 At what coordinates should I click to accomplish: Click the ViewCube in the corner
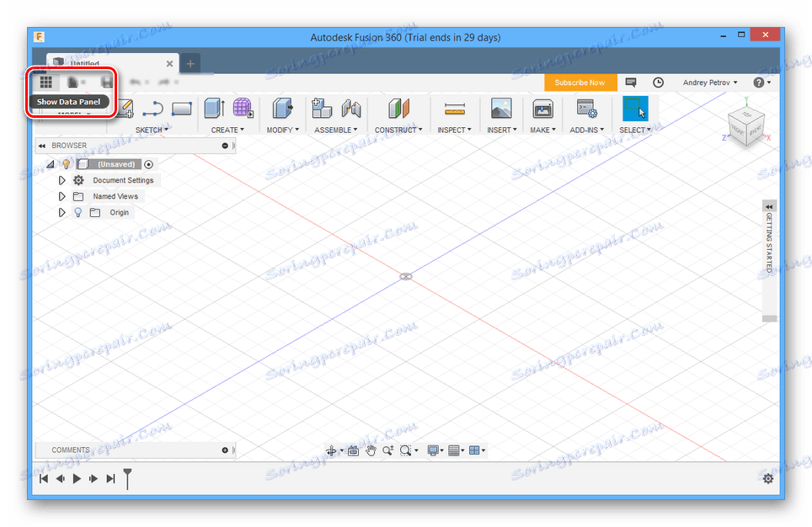point(746,125)
